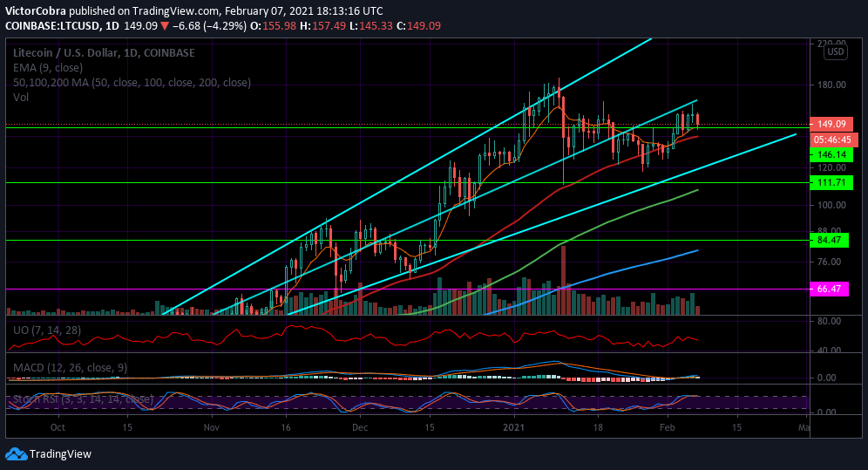Screen dimensions: 868x470
Task: Click the Litecoin / U.S. Dollar chart title
Action: 104,53
